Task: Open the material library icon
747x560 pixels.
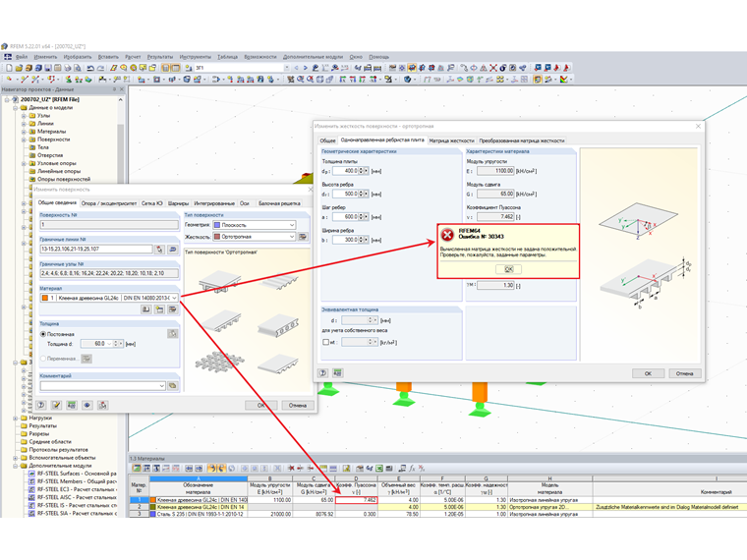Action: pyautogui.click(x=145, y=309)
